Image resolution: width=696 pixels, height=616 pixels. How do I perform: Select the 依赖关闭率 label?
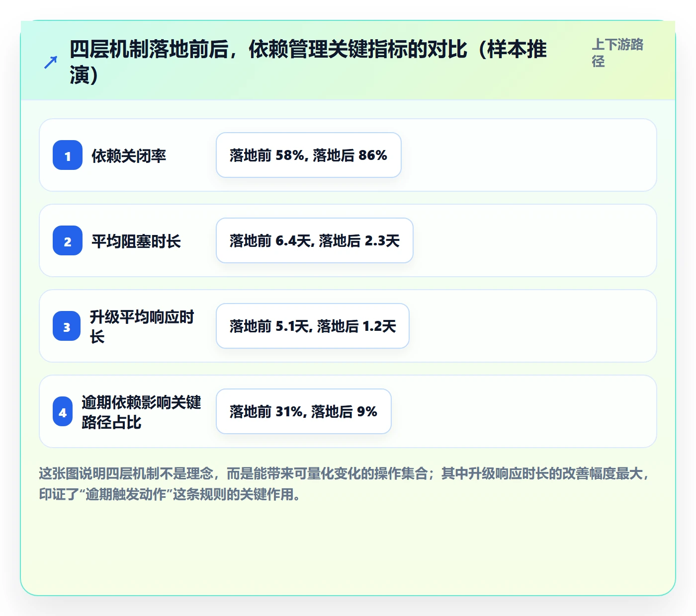click(129, 156)
